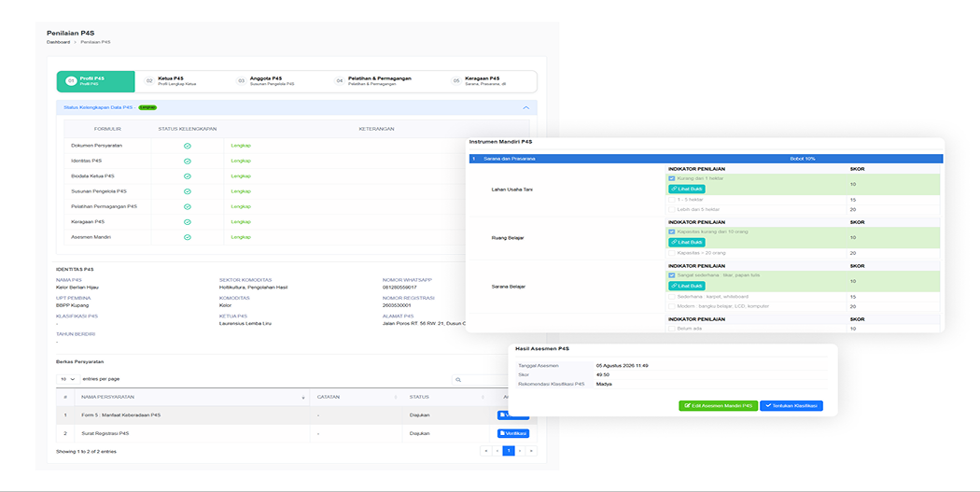Click the check icon in Keragaan P4S row

click(188, 222)
